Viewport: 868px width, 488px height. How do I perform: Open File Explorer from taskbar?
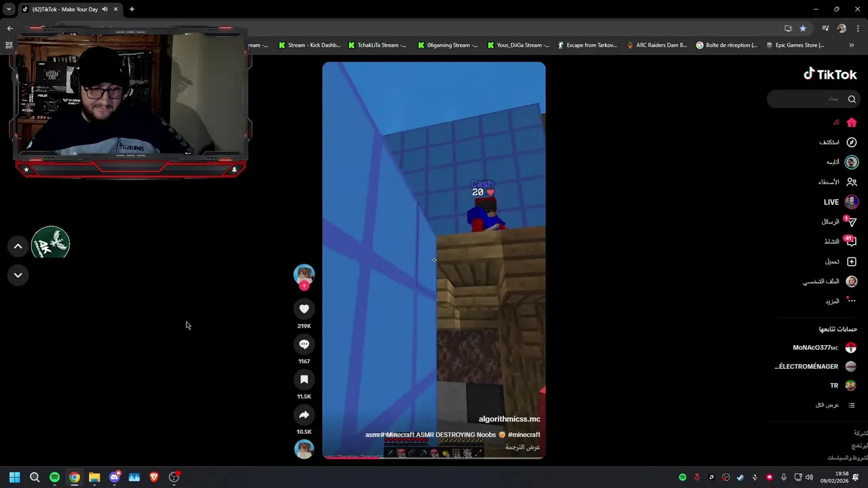pos(94,477)
